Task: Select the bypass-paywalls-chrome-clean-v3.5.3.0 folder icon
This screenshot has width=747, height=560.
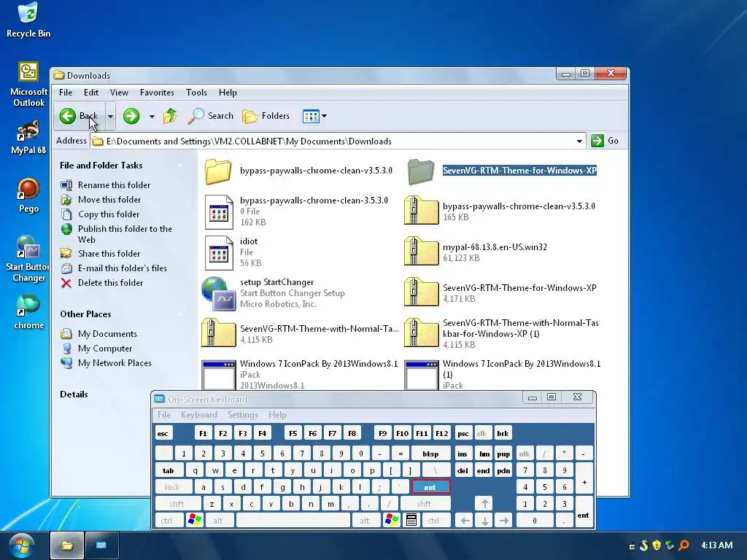Action: coord(218,171)
